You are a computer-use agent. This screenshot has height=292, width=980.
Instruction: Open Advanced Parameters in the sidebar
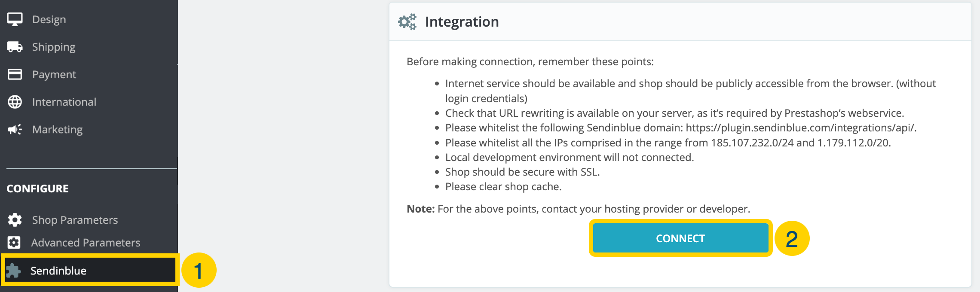(x=86, y=243)
